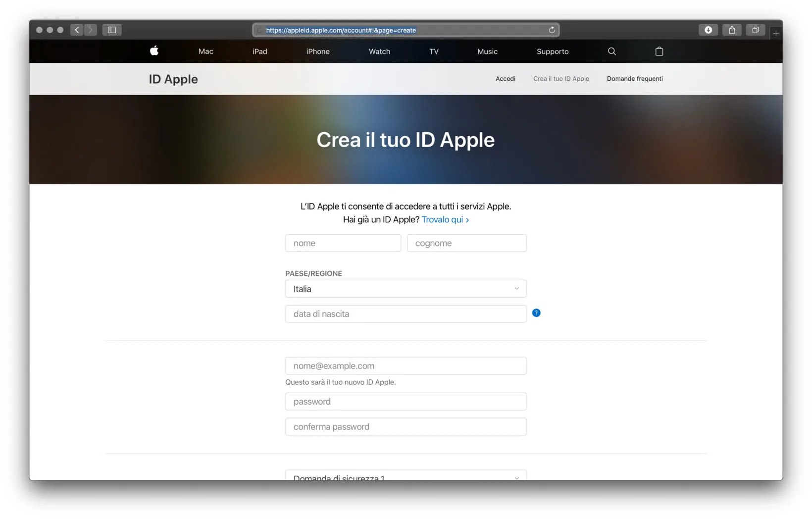Click the blue help icon beside data di nascita
Image resolution: width=812 pixels, height=519 pixels.
[536, 313]
